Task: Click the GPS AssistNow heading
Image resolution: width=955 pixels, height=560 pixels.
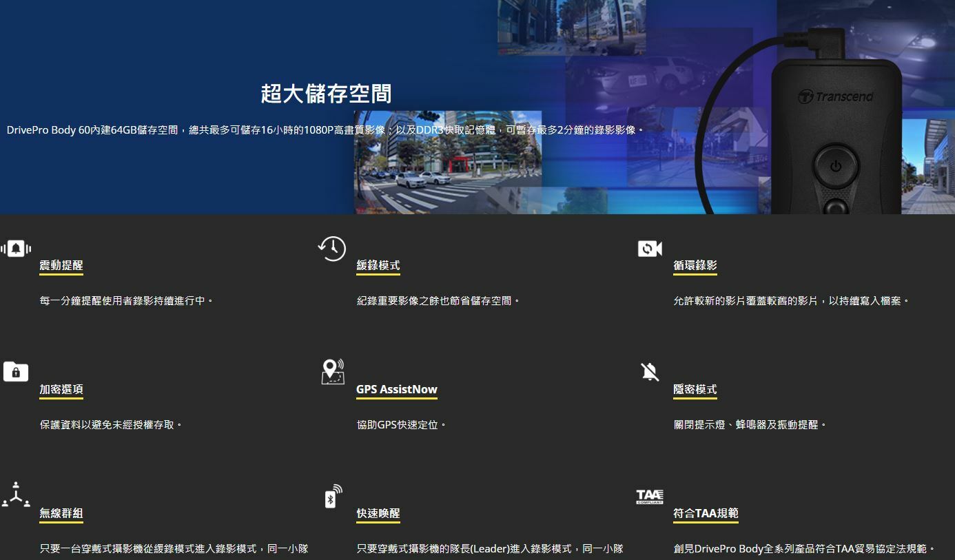Action: click(397, 389)
